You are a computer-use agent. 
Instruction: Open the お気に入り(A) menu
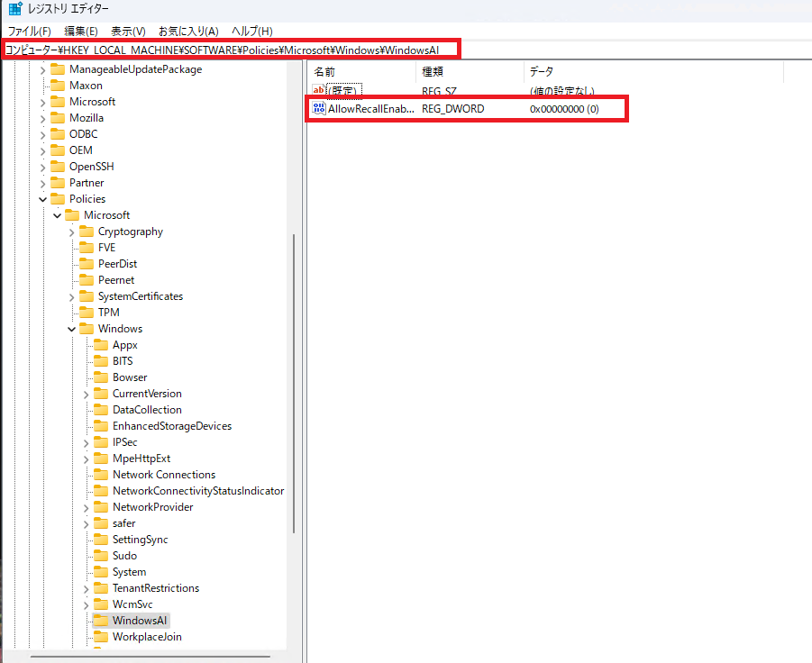(188, 31)
